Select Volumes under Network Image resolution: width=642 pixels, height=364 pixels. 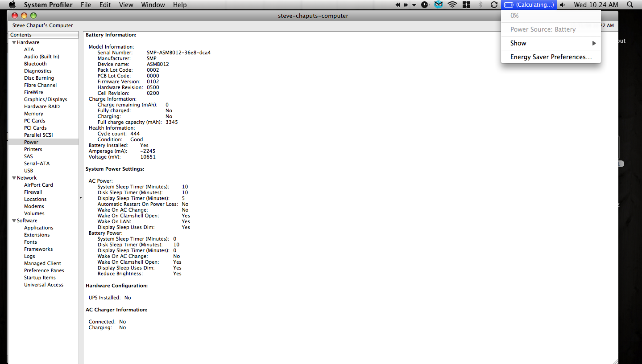tap(34, 213)
